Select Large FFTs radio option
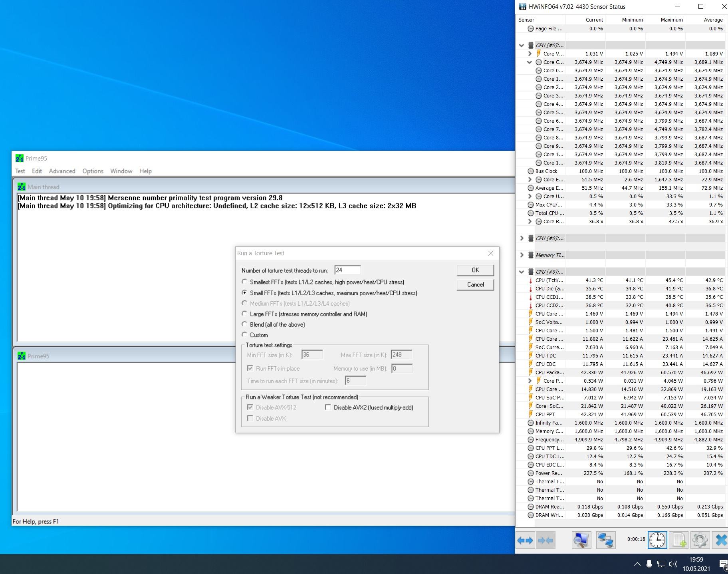Screen dimensions: 728x574 tap(244, 314)
